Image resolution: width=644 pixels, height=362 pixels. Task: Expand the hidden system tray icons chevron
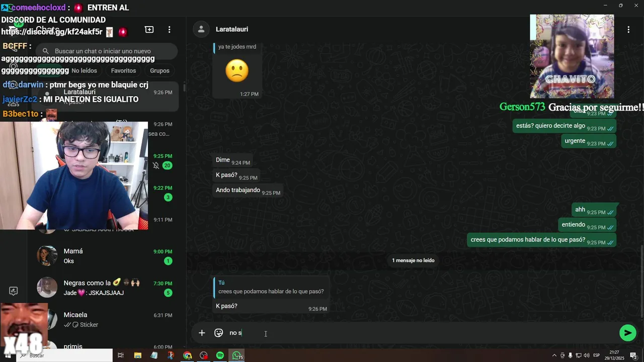tap(554, 355)
